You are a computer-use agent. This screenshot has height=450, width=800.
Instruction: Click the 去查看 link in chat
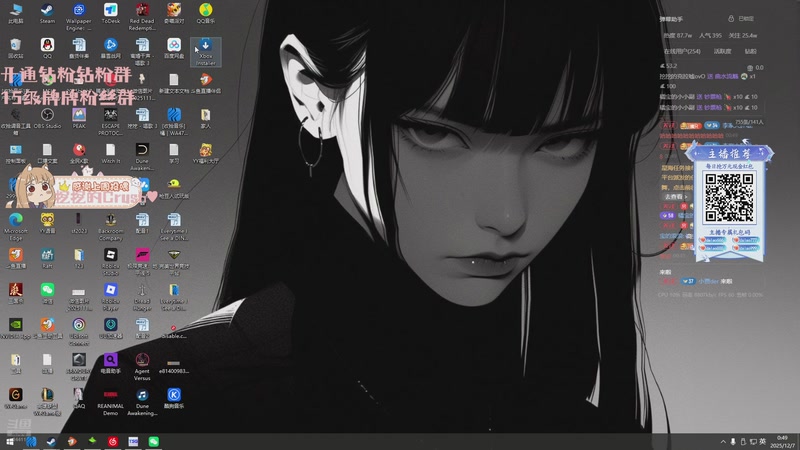[x=676, y=196]
